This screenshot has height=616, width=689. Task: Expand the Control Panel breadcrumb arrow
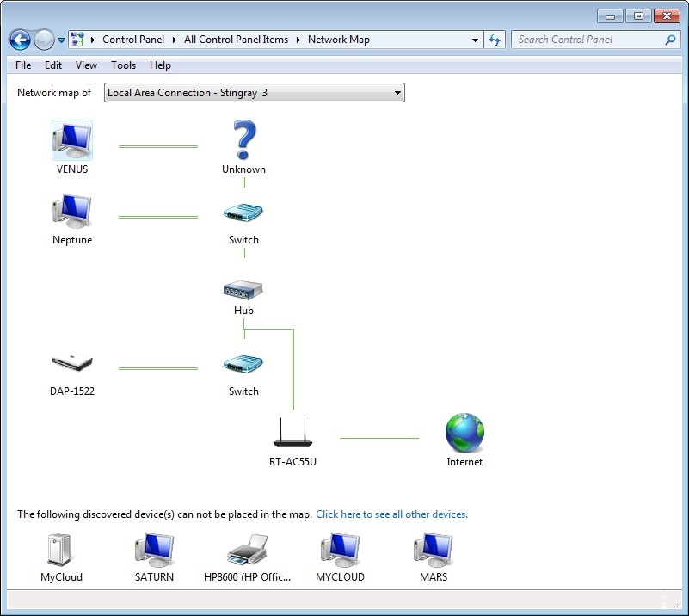coord(175,40)
